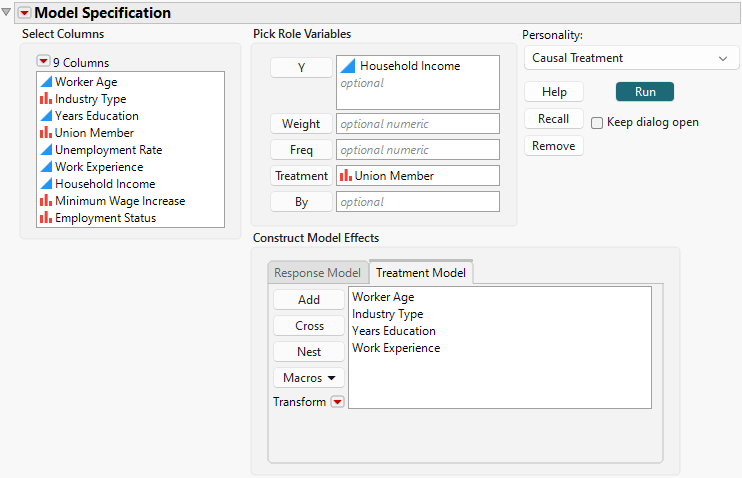Click the Treatment role button
Viewport: 742px width, 478px height.
point(301,176)
